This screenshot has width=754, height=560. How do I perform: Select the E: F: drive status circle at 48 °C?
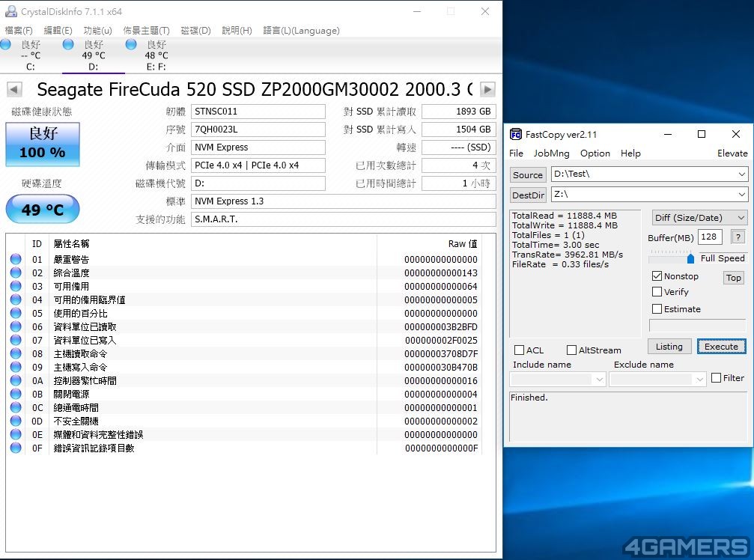(x=131, y=44)
